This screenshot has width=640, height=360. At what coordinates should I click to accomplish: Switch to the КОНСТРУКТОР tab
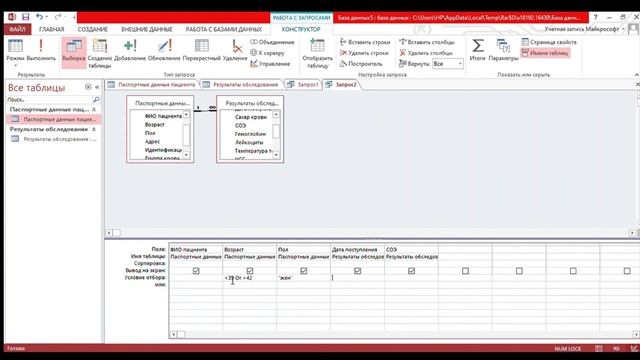(301, 29)
